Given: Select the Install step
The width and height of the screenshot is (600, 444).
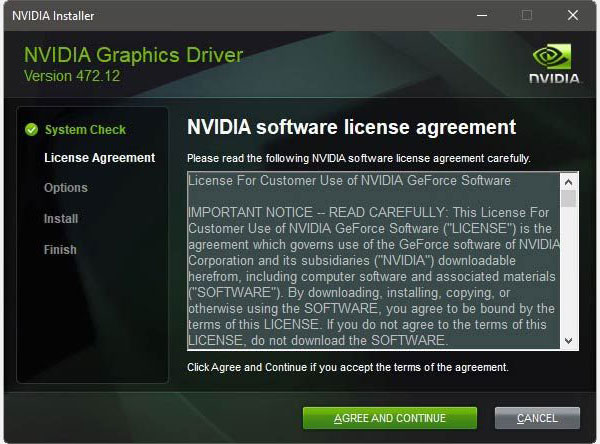Looking at the screenshot, I should click(x=61, y=219).
